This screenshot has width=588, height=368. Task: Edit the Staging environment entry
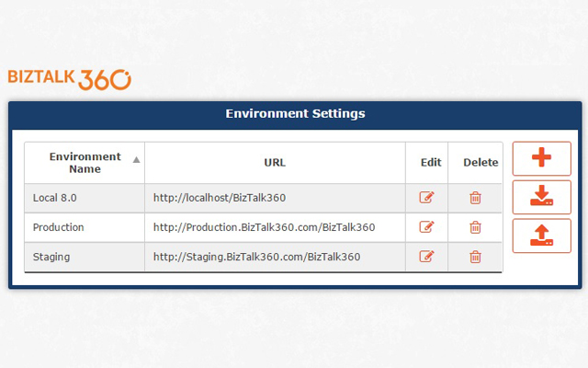tap(426, 257)
